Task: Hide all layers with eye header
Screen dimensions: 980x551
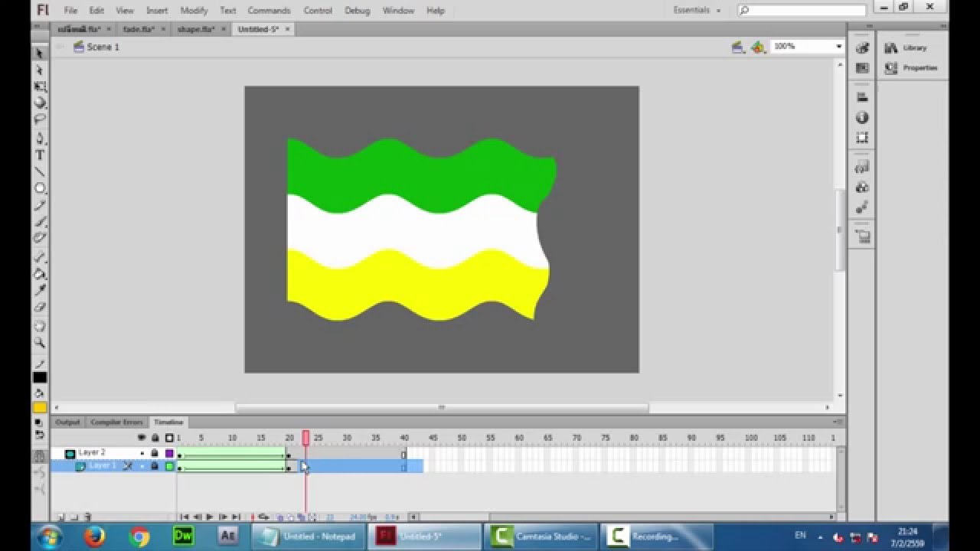Action: [142, 438]
